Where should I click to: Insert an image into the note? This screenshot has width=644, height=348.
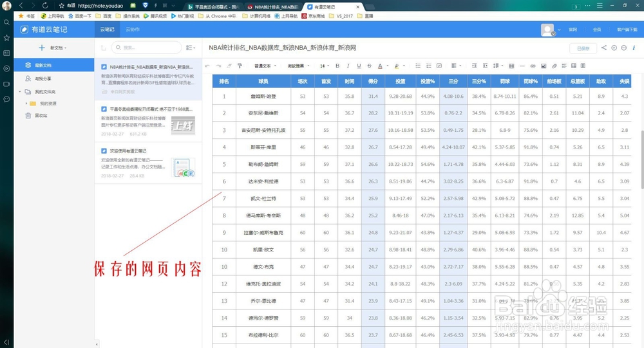click(x=544, y=66)
